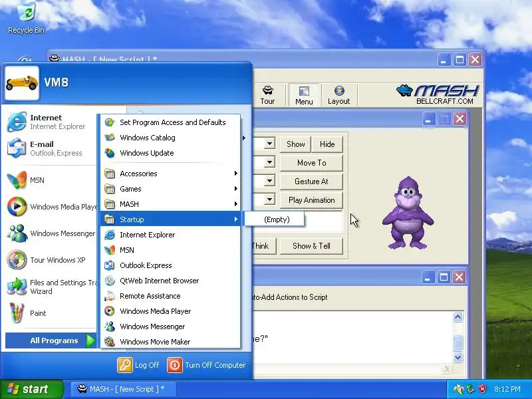Image resolution: width=532 pixels, height=399 pixels.
Task: Click Log Off button
Action: pos(138,365)
